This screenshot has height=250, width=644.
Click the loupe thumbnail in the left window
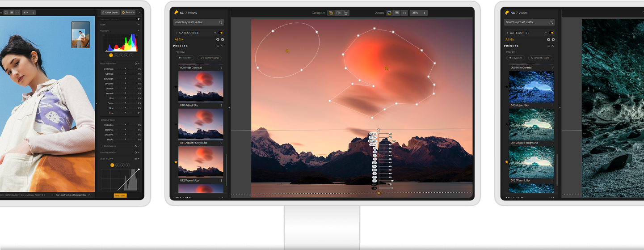(81, 35)
